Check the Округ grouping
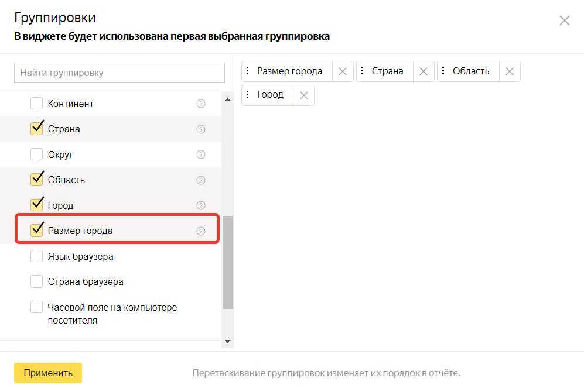The image size is (584, 392). [36, 154]
